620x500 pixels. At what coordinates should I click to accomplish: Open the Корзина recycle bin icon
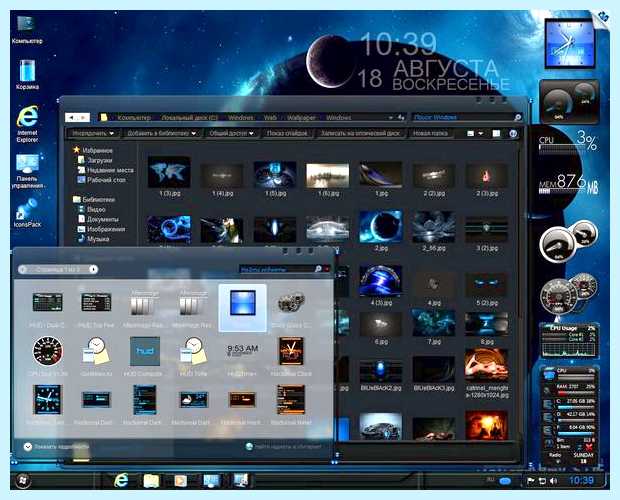[x=27, y=74]
